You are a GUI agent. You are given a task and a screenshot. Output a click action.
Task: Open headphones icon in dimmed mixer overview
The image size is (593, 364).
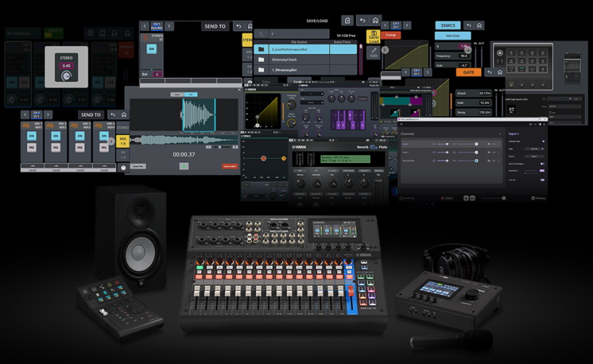pos(114,33)
